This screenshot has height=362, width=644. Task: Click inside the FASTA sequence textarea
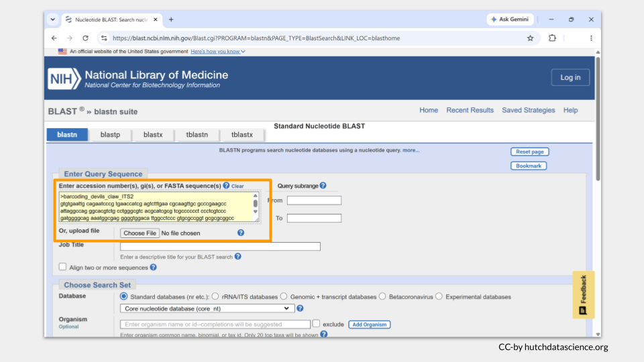155,207
